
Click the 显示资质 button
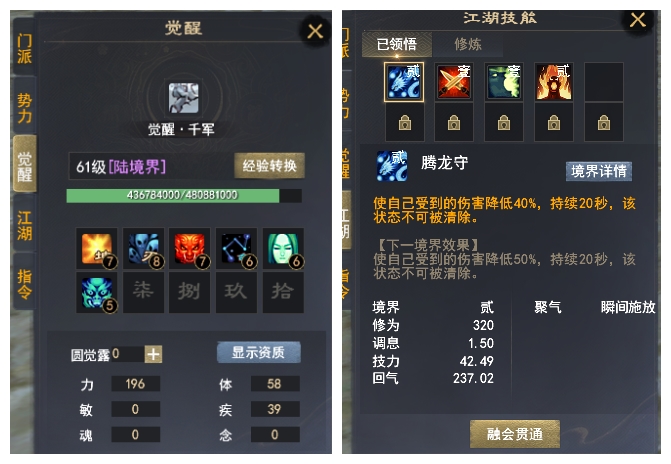coord(258,352)
